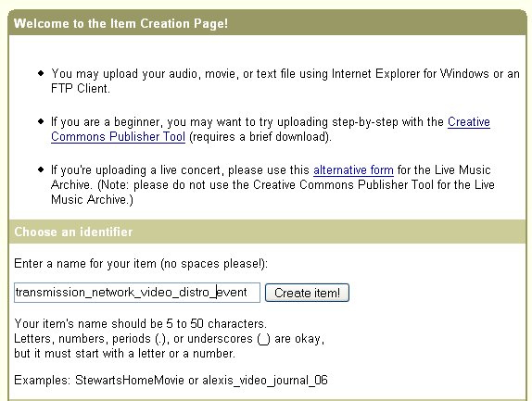
Task: Click the "Enter a name for your item" label
Action: (141, 263)
